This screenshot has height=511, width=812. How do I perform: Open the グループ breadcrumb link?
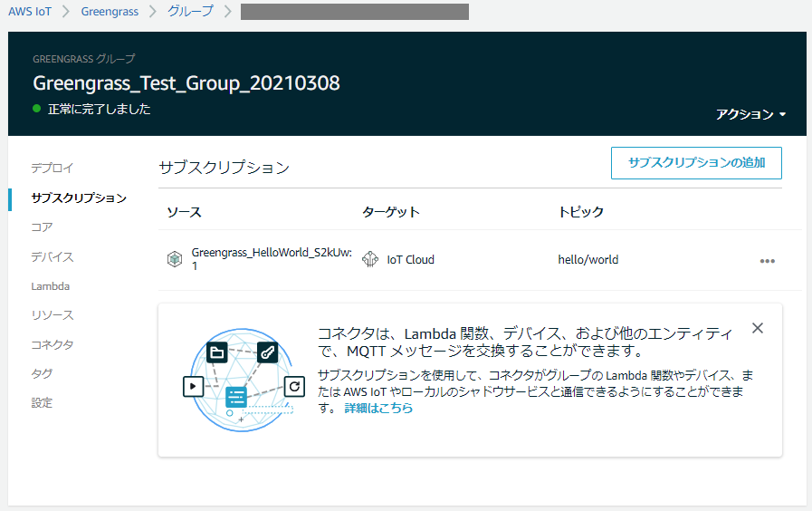[189, 11]
